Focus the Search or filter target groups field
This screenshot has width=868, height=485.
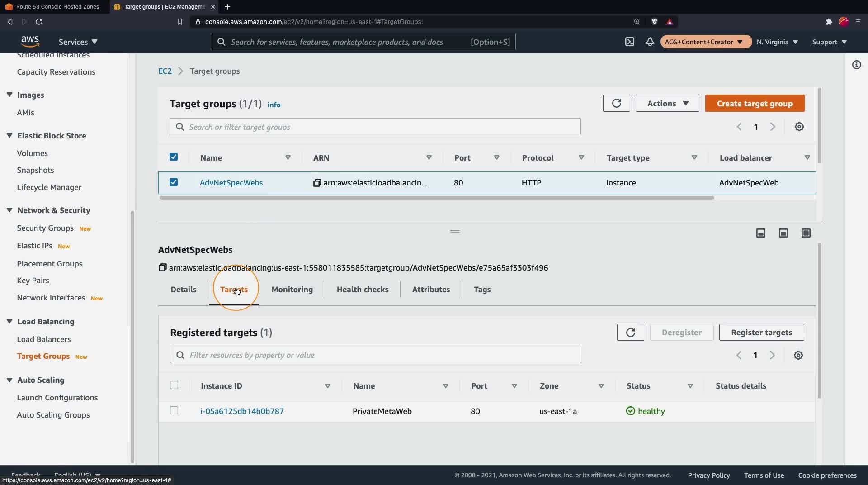[x=375, y=127]
